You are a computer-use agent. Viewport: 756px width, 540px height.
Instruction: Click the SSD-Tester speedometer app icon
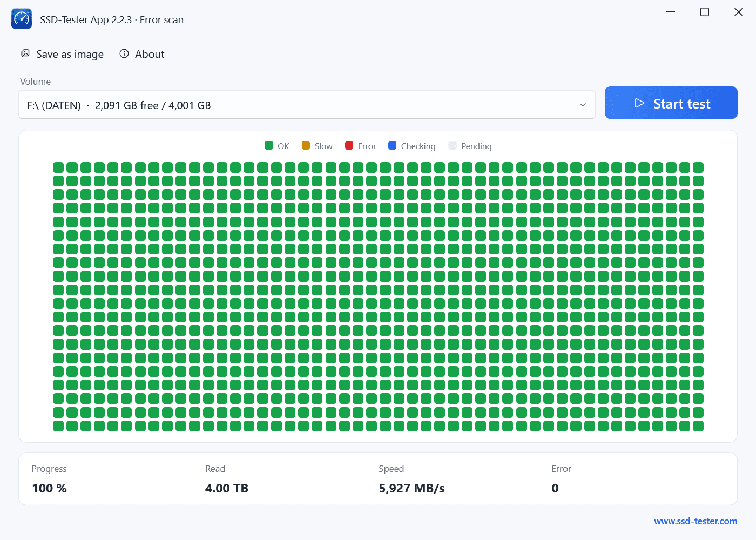[x=22, y=19]
